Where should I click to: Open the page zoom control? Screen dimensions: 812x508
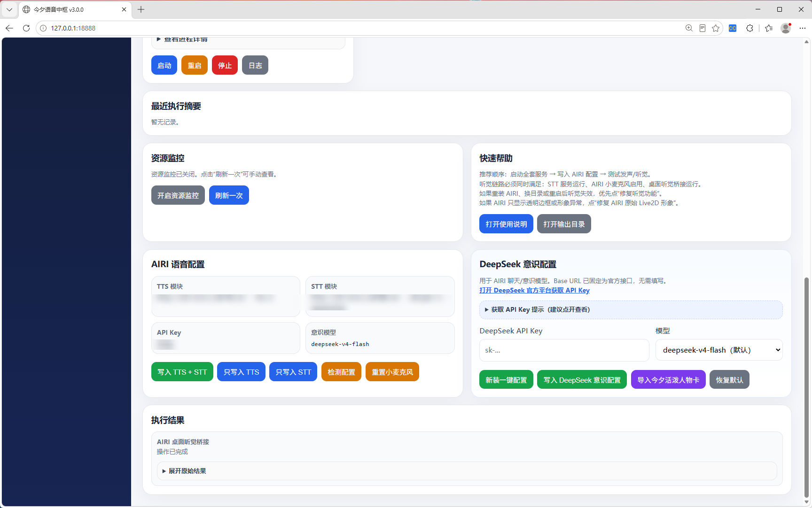coord(689,28)
